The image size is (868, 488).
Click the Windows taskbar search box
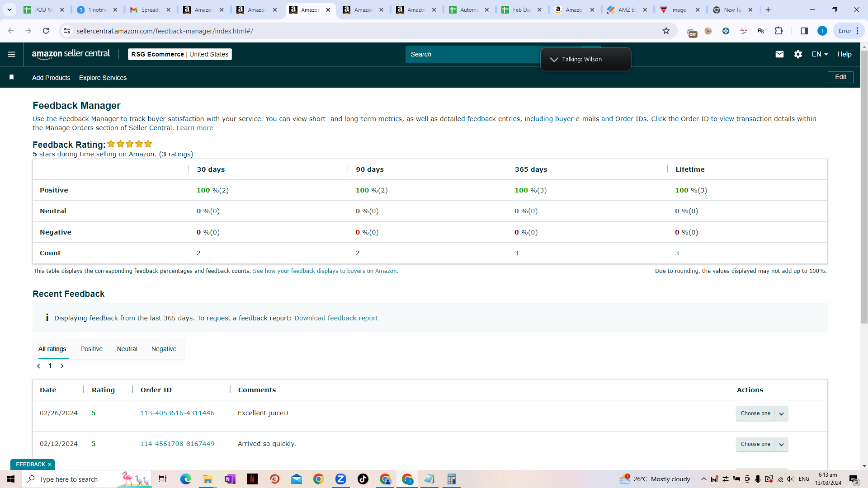pos(87,479)
